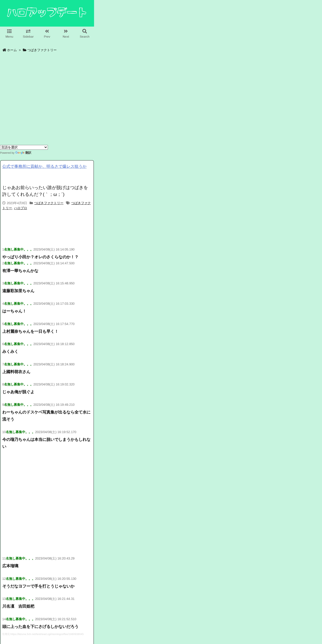Click the category folder icon near date
322x644 pixels.
[31, 203]
